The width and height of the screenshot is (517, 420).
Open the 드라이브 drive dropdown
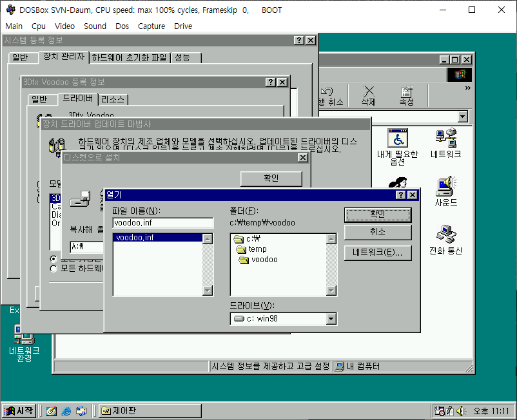click(331, 318)
